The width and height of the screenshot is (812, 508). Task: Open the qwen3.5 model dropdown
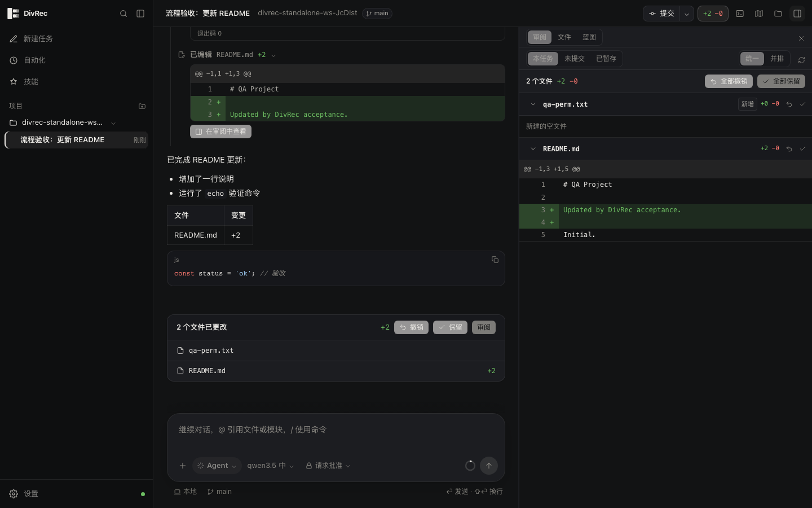tap(271, 466)
